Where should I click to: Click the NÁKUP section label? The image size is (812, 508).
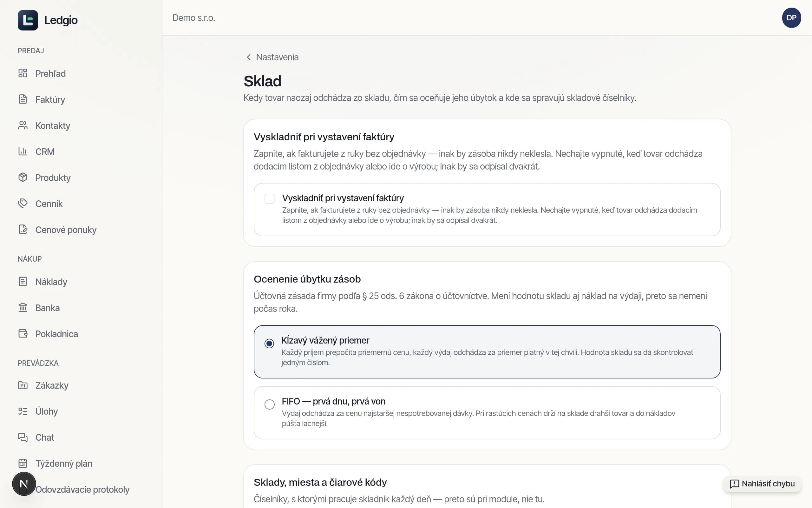click(29, 259)
